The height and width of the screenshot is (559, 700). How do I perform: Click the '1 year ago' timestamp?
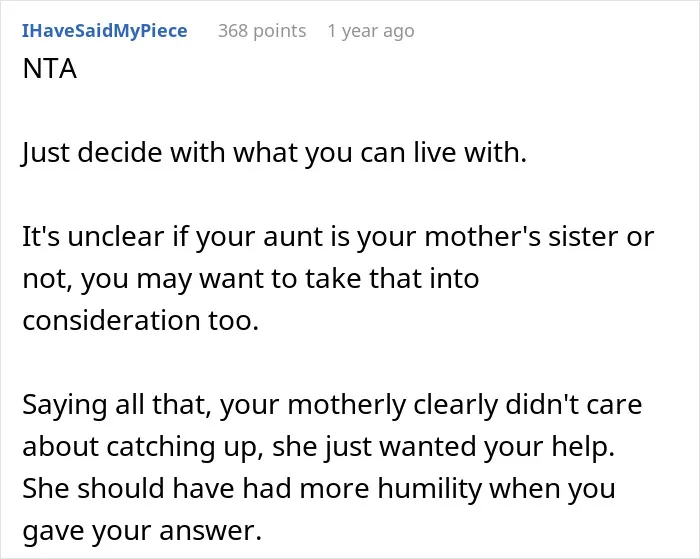click(371, 31)
